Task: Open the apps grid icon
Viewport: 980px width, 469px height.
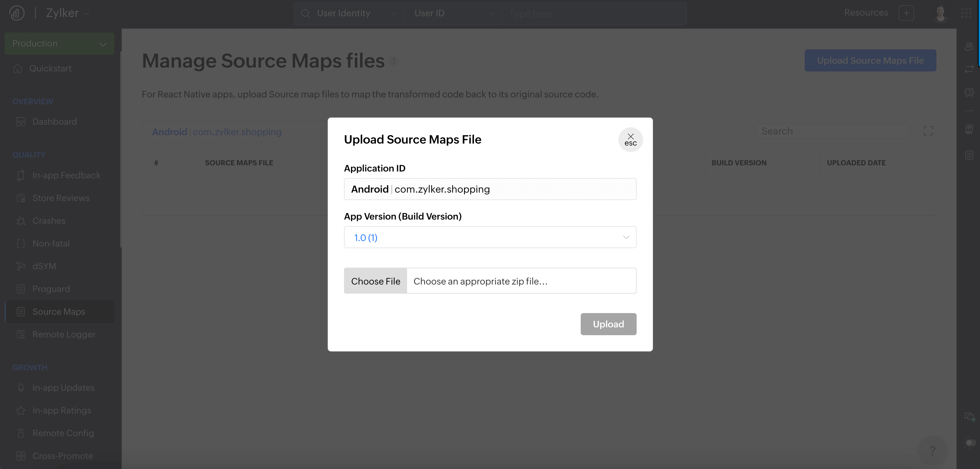Action: click(x=966, y=13)
